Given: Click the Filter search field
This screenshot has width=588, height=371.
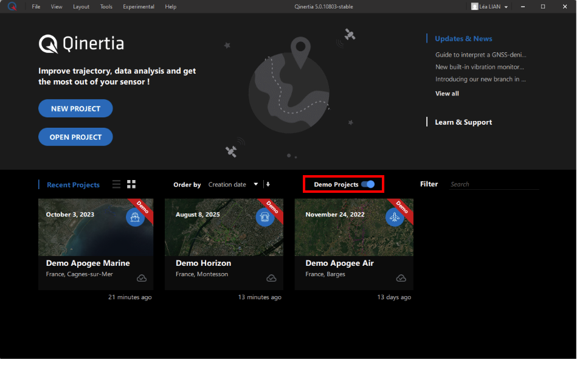Looking at the screenshot, I should [x=494, y=184].
